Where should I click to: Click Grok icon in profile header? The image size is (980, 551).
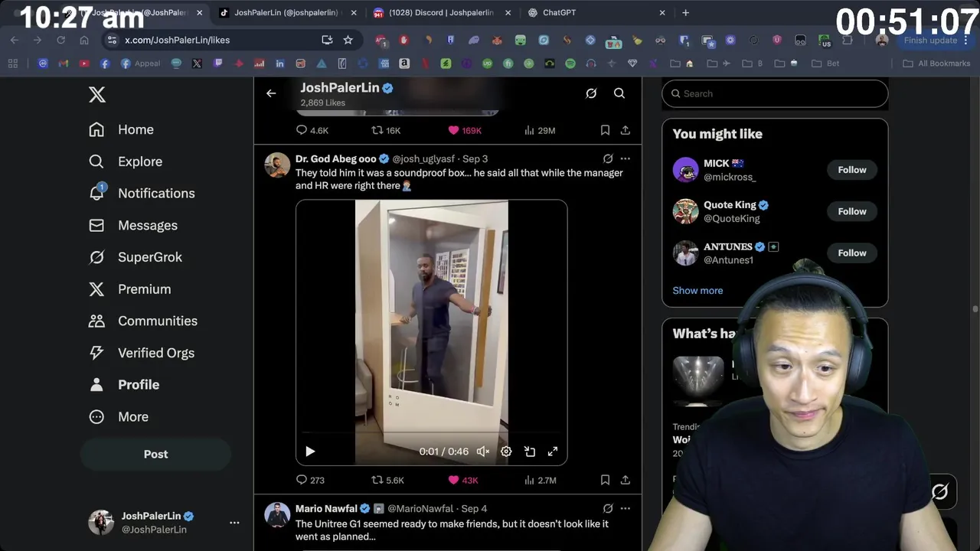tap(591, 93)
